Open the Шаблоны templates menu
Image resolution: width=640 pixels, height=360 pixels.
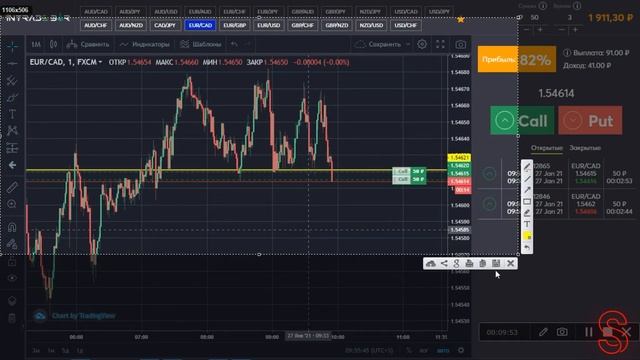click(x=201, y=44)
